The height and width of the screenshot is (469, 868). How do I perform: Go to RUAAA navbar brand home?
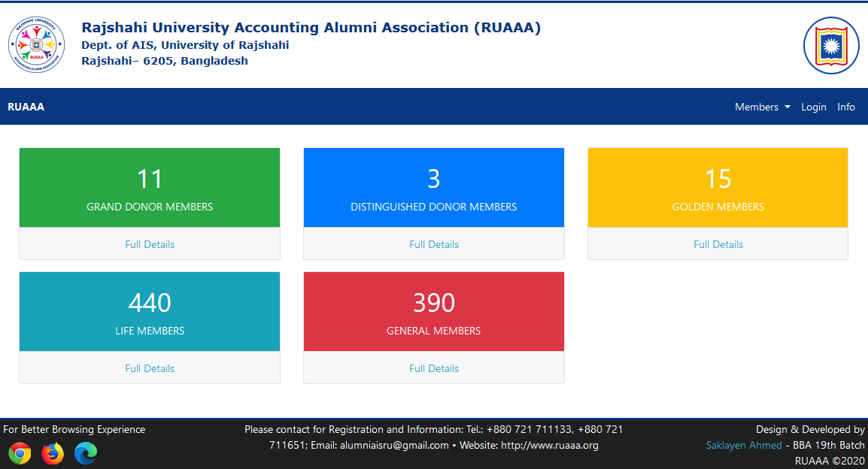26,107
